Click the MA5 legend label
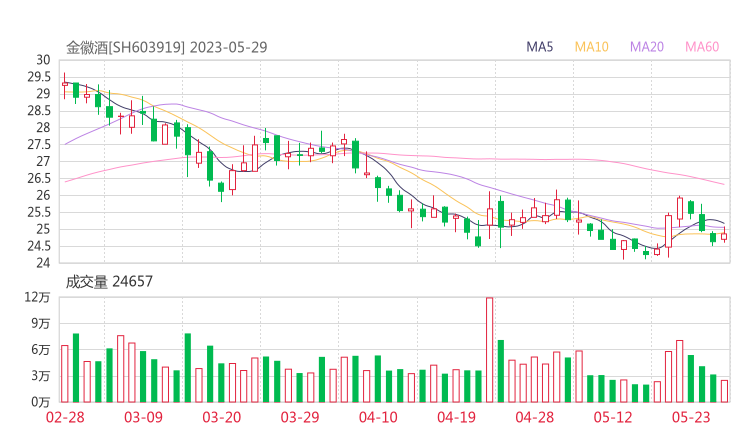The image size is (740, 440). tap(539, 47)
